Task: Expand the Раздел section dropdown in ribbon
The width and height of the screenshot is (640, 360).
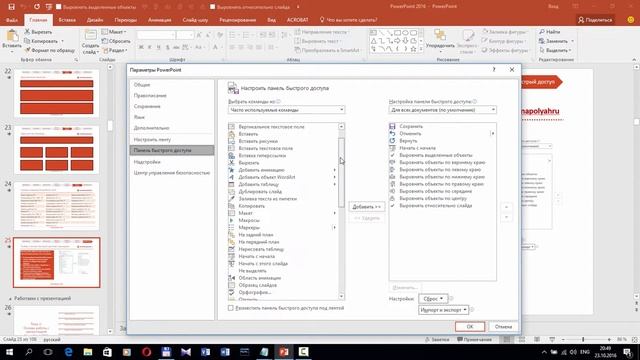Action: pyautogui.click(x=115, y=50)
